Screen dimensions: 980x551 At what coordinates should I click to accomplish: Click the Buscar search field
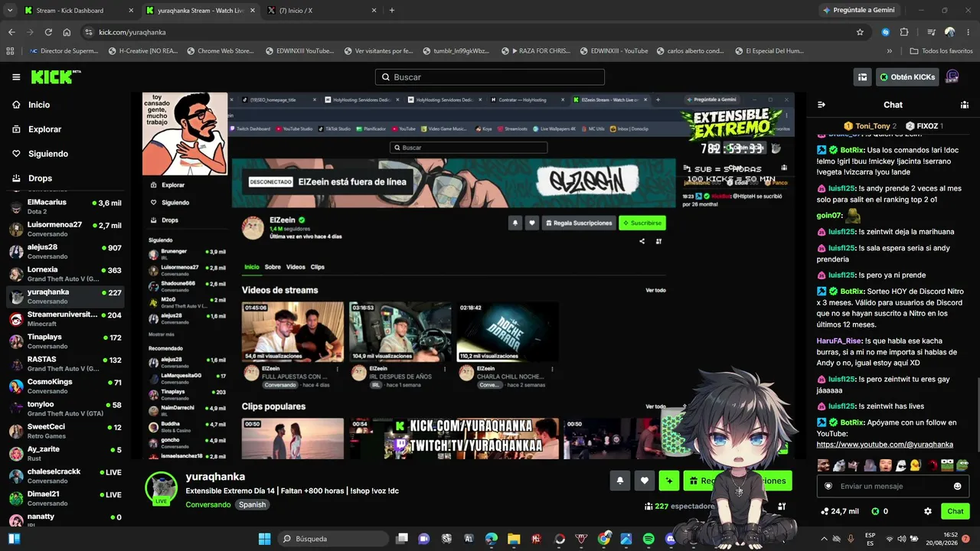490,77
